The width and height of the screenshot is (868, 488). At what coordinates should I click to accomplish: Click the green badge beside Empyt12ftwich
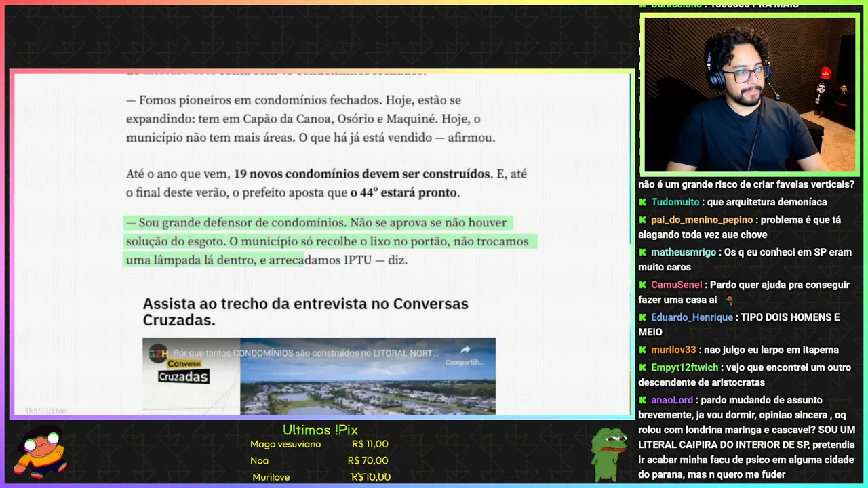tap(642, 367)
